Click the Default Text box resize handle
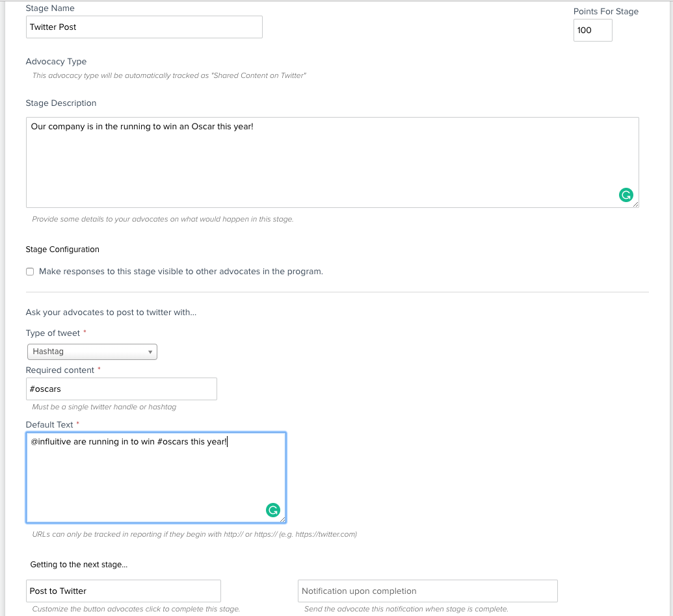Image resolution: width=673 pixels, height=616 pixels. tap(282, 519)
